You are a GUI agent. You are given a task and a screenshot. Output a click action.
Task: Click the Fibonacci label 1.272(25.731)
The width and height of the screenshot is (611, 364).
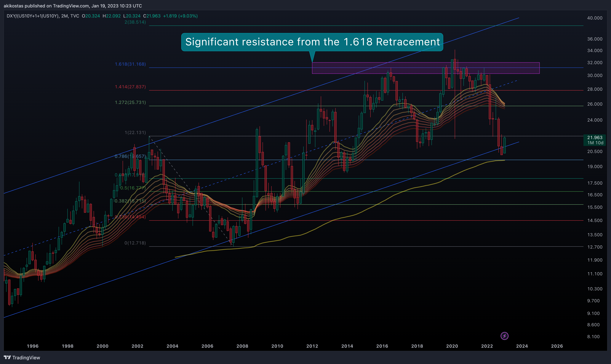pos(130,102)
